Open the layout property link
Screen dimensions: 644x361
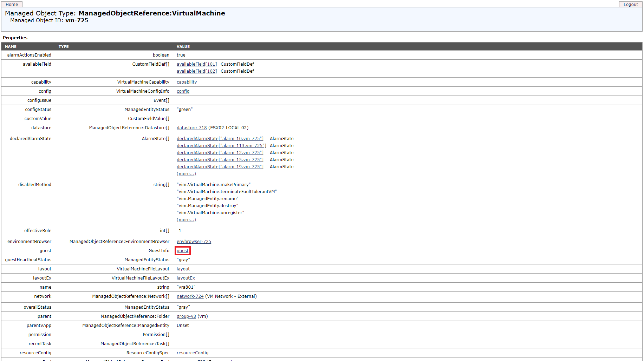point(183,269)
